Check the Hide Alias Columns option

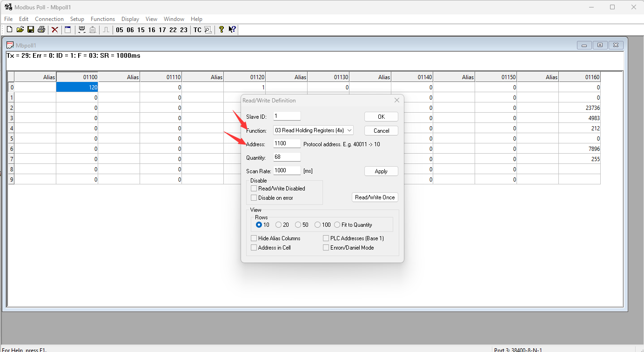coord(254,238)
